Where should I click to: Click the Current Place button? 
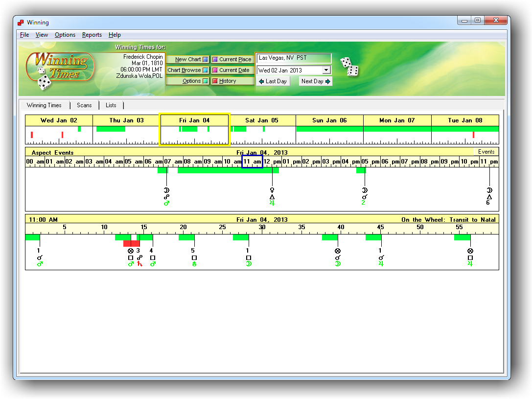[x=232, y=59]
